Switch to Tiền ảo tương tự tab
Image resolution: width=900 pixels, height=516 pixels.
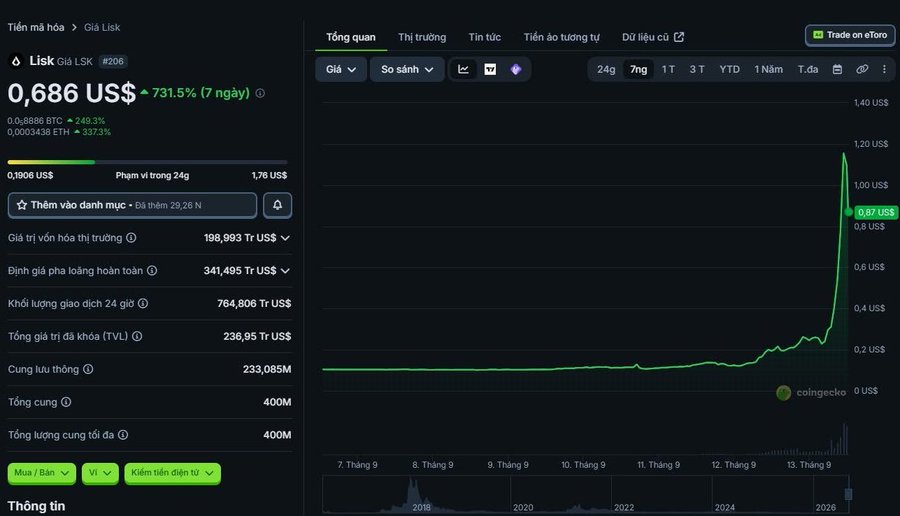point(561,37)
